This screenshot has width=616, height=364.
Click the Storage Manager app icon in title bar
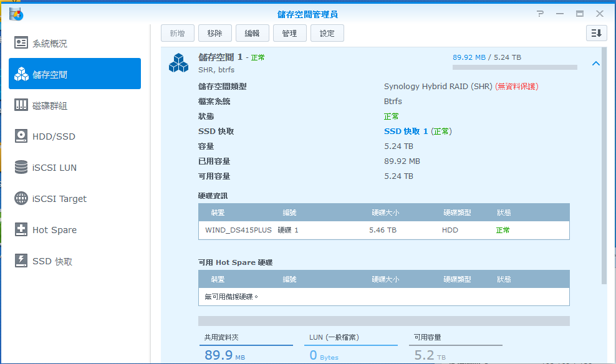click(16, 14)
